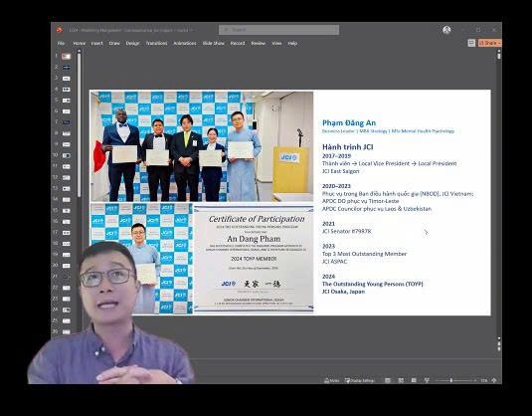Select slide 3 thumbnail
The width and height of the screenshot is (532, 416).
click(x=67, y=79)
